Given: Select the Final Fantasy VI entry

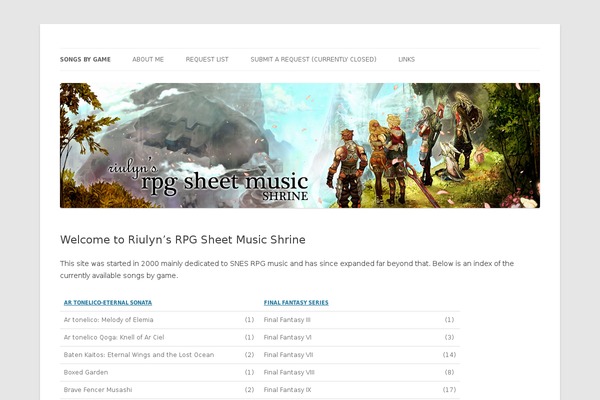Looking at the screenshot, I should 287,337.
